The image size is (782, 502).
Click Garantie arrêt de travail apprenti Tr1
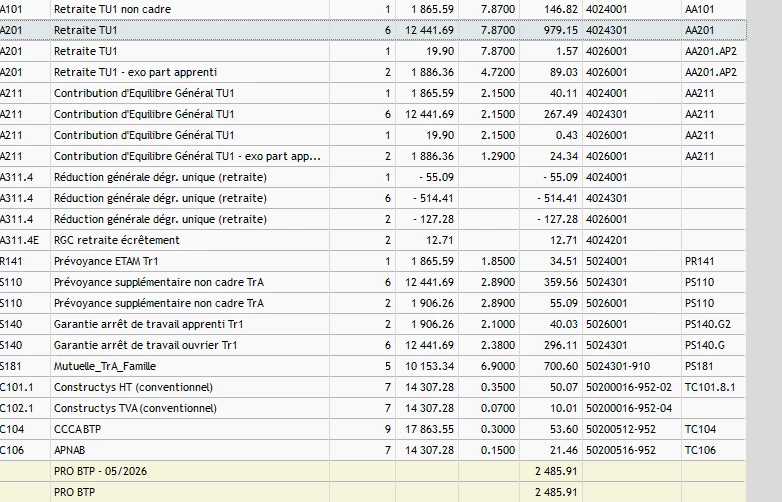tap(373, 324)
